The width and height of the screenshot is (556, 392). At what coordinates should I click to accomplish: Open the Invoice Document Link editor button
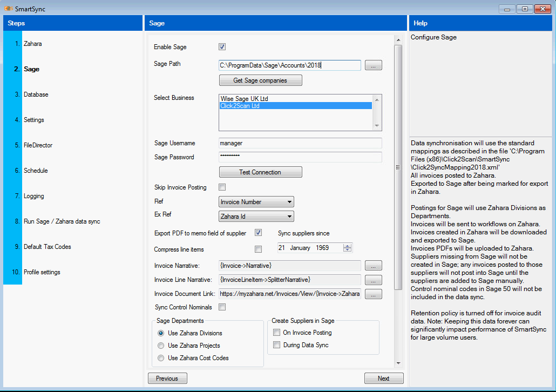pyautogui.click(x=374, y=294)
